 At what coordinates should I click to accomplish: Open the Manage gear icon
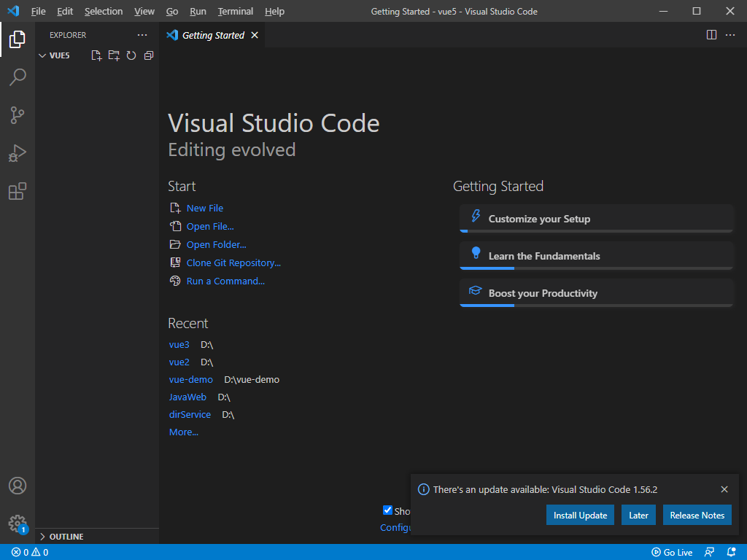[x=18, y=524]
